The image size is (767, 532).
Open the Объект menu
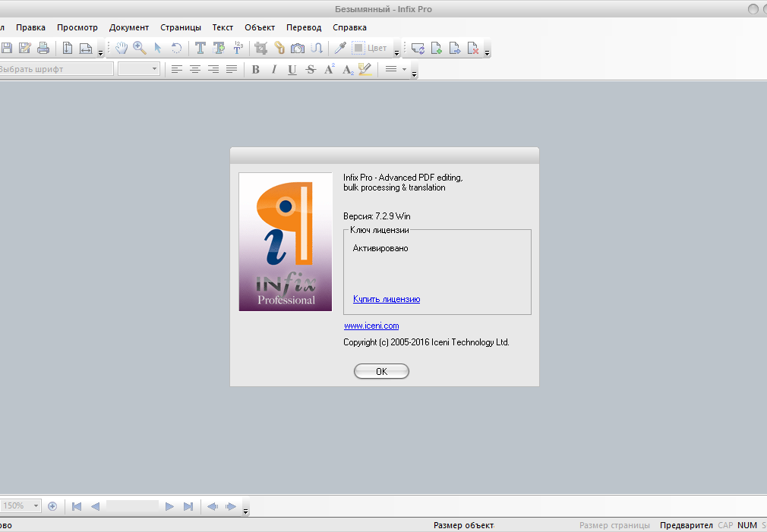click(260, 27)
